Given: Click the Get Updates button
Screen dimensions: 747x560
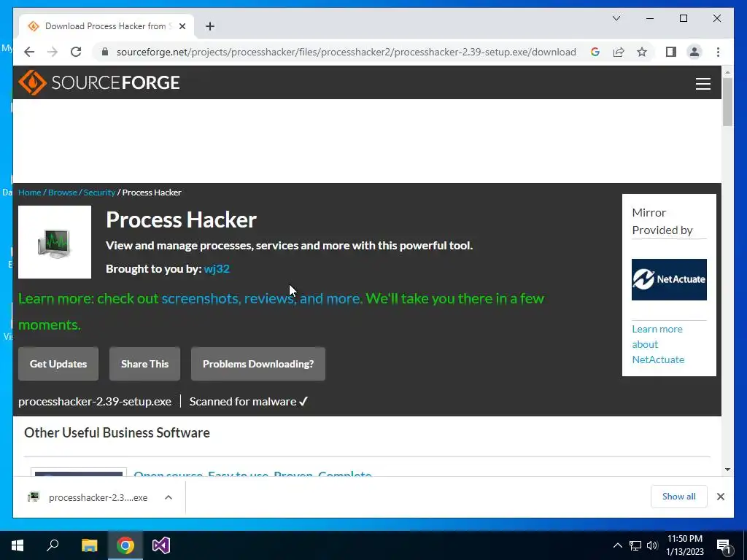Looking at the screenshot, I should pyautogui.click(x=58, y=364).
